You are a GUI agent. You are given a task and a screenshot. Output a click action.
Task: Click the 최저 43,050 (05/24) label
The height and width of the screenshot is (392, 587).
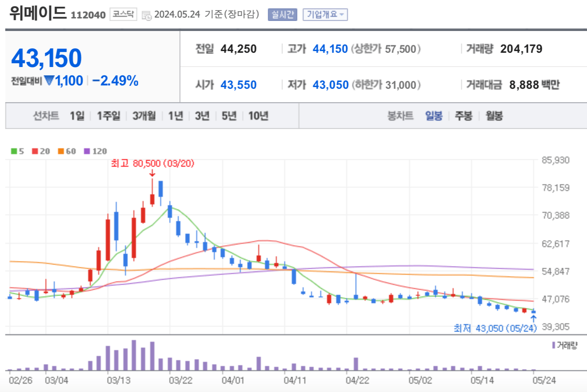click(495, 328)
